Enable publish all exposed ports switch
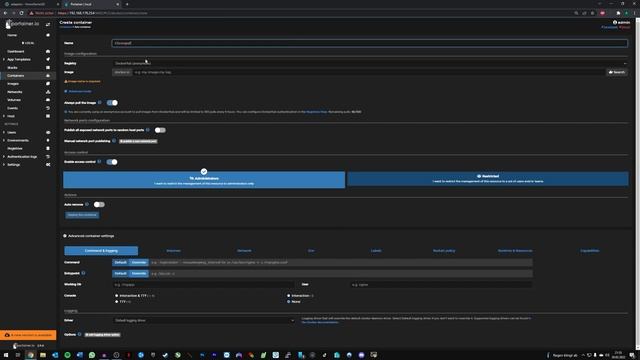Viewport: 640px width, 360px height. [x=160, y=130]
